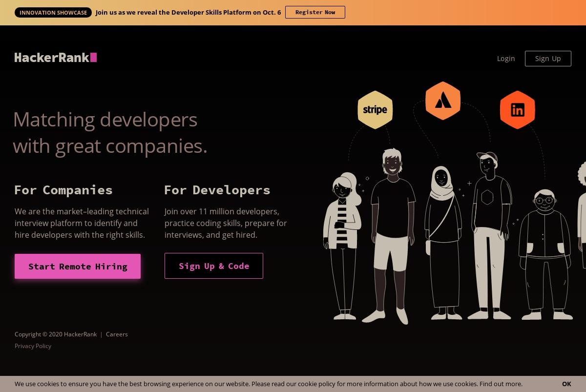
Task: Click the man wearing a cap illustration
Action: [490, 236]
